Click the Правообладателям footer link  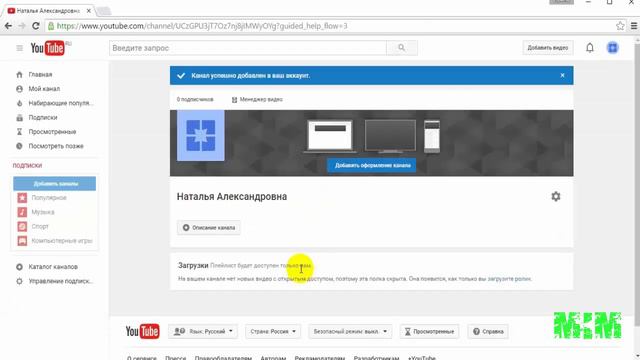click(x=223, y=358)
